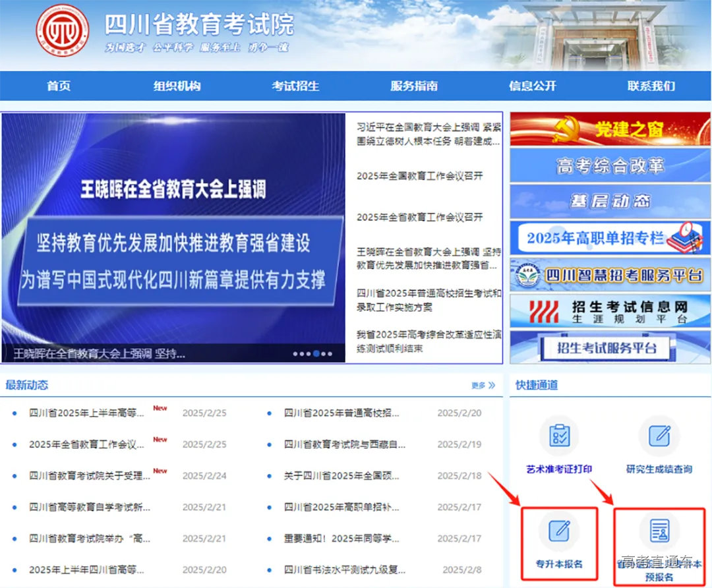The height and width of the screenshot is (588, 712).
Task: Open the 考试招生 menu
Action: [x=294, y=86]
